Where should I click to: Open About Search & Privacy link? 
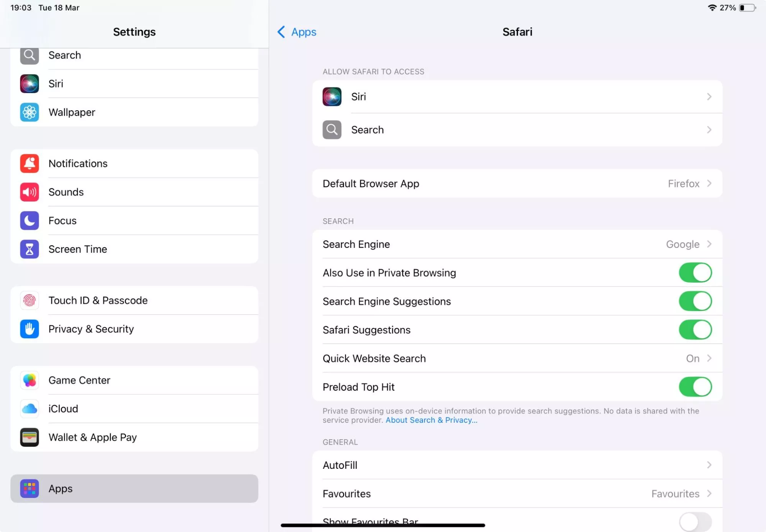(x=431, y=420)
